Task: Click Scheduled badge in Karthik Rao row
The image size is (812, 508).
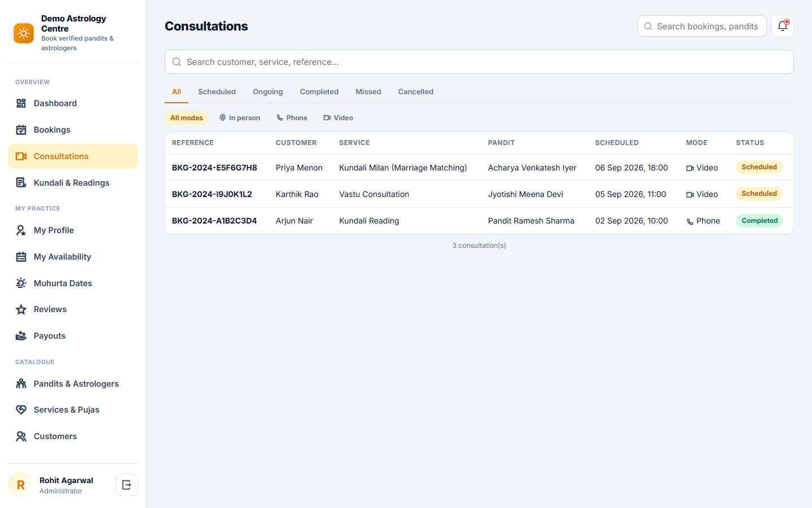Action: pyautogui.click(x=759, y=194)
